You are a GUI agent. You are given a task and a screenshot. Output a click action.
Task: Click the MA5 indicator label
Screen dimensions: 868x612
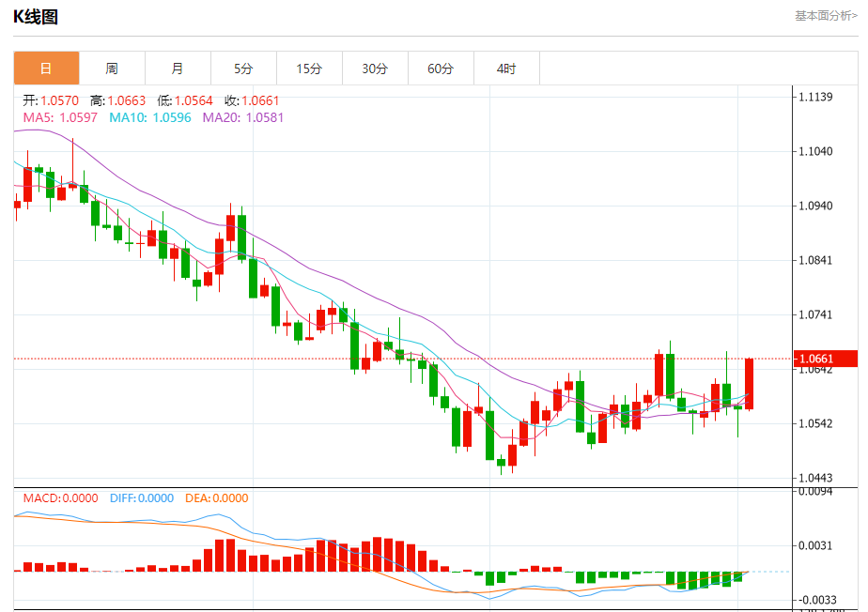(x=60, y=117)
